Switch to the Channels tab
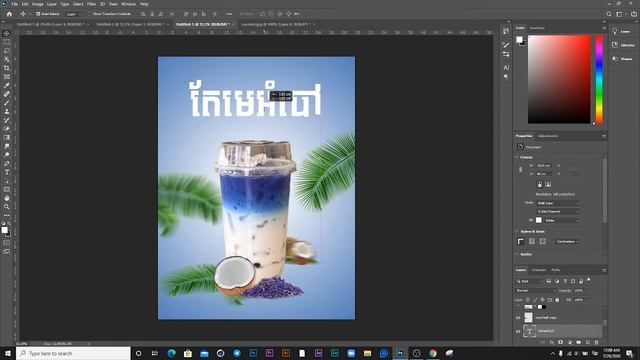Screen dimensions: 640x360 coord(538,270)
